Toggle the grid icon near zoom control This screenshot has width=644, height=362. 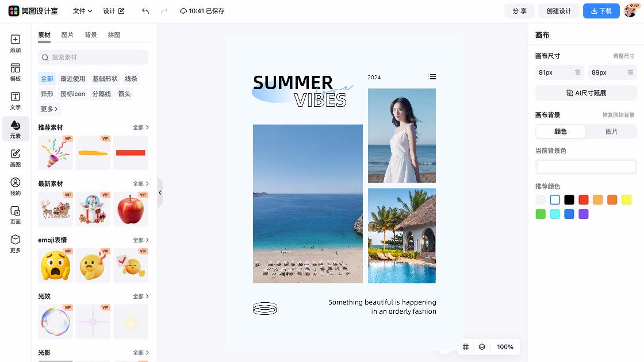coord(466,347)
